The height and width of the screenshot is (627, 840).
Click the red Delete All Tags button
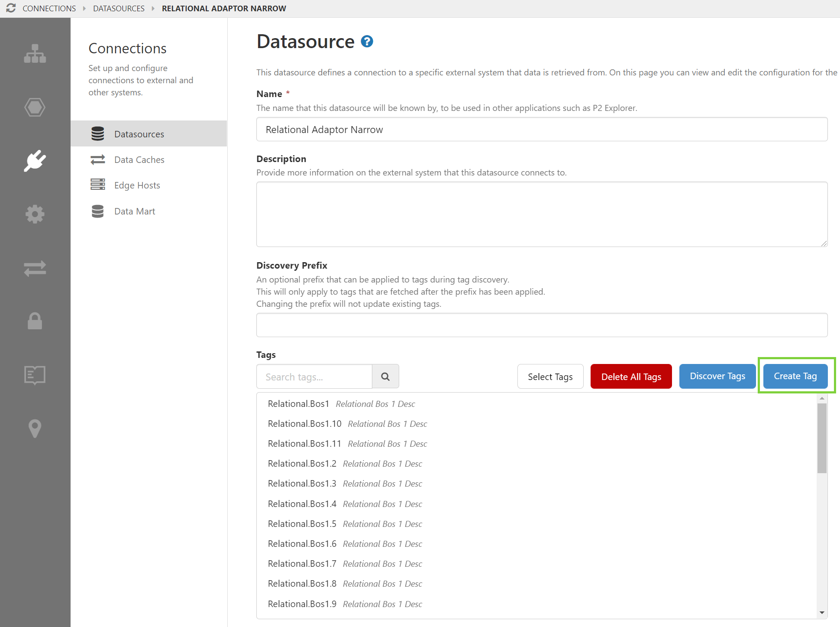631,377
